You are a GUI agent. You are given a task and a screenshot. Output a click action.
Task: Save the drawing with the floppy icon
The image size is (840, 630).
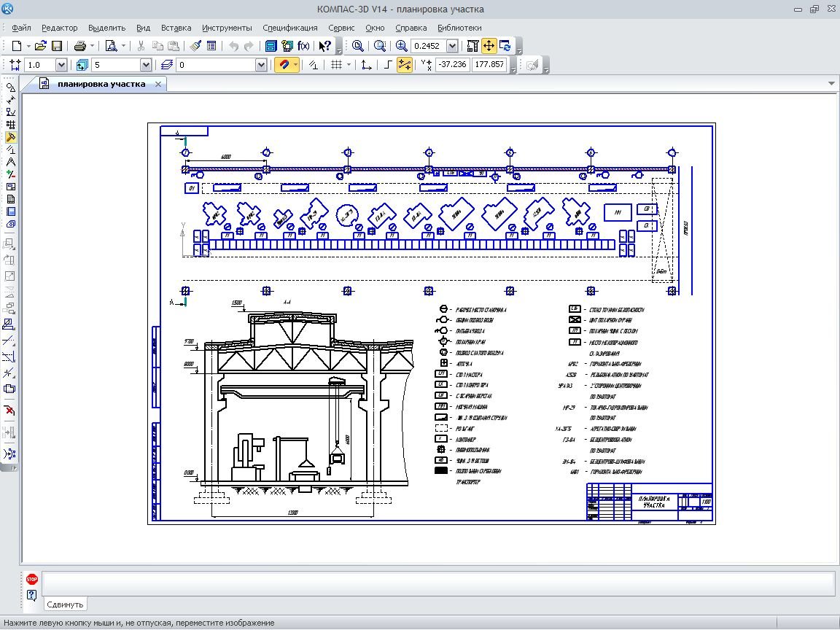coord(56,46)
